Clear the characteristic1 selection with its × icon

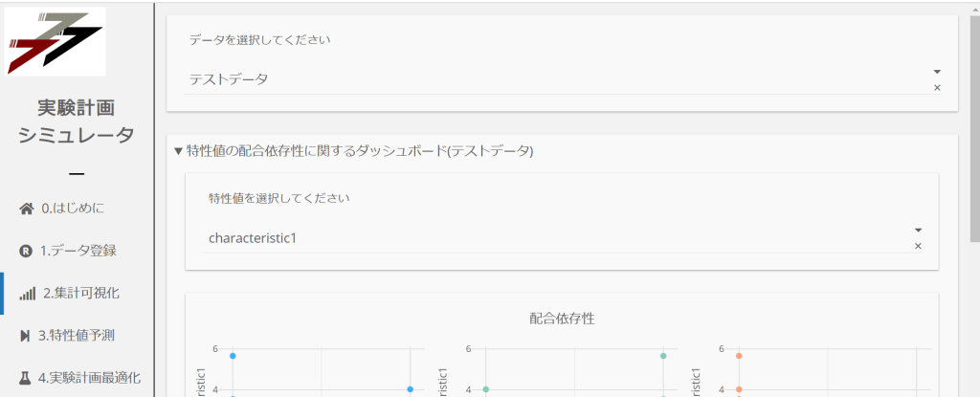point(918,247)
